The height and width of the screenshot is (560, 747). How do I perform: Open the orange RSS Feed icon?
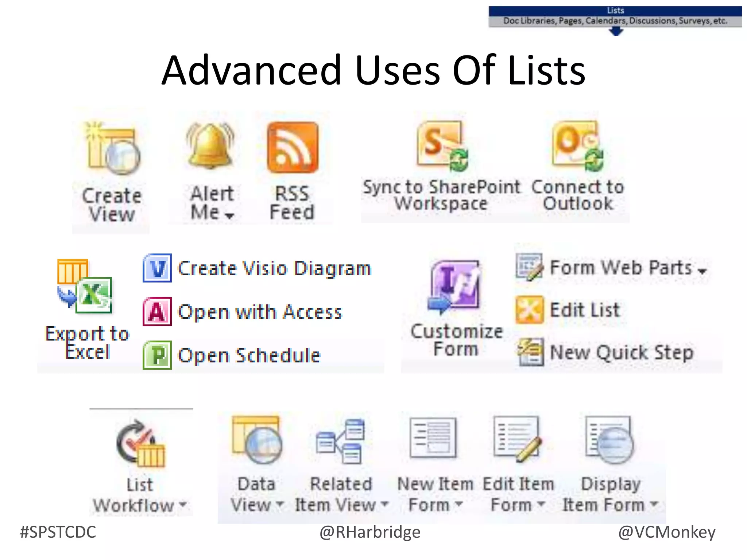point(293,147)
